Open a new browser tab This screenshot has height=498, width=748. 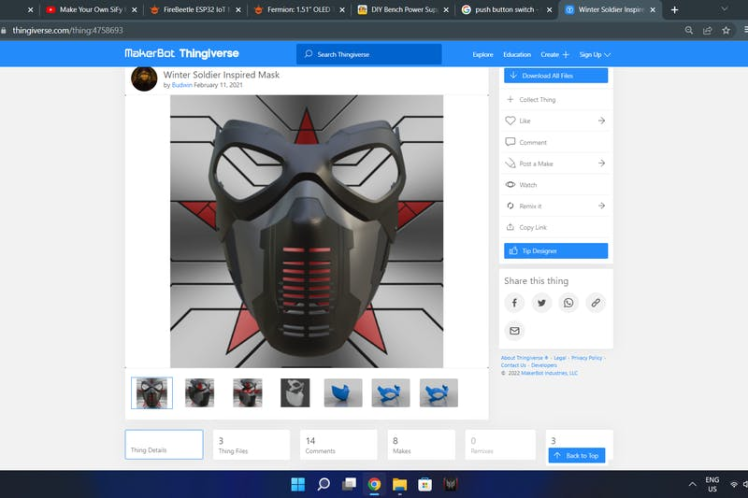click(674, 10)
